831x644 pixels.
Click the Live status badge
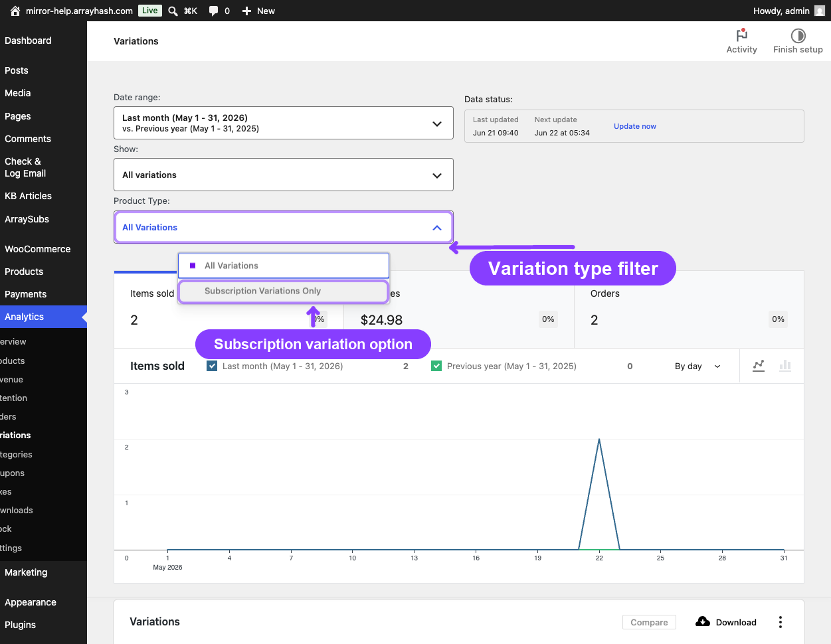coord(150,11)
